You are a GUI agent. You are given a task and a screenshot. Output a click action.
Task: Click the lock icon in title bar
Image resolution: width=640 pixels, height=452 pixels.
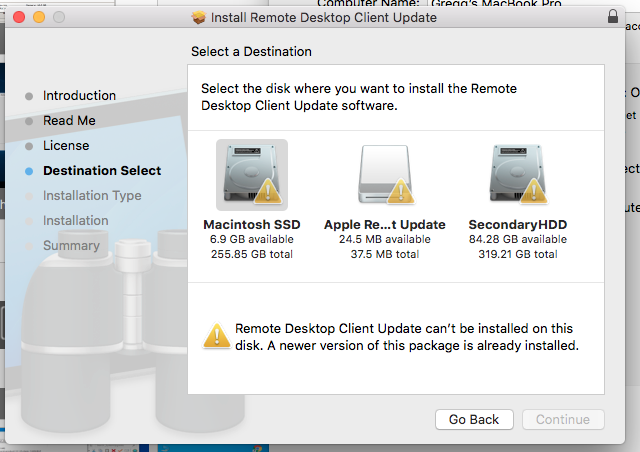click(x=612, y=17)
